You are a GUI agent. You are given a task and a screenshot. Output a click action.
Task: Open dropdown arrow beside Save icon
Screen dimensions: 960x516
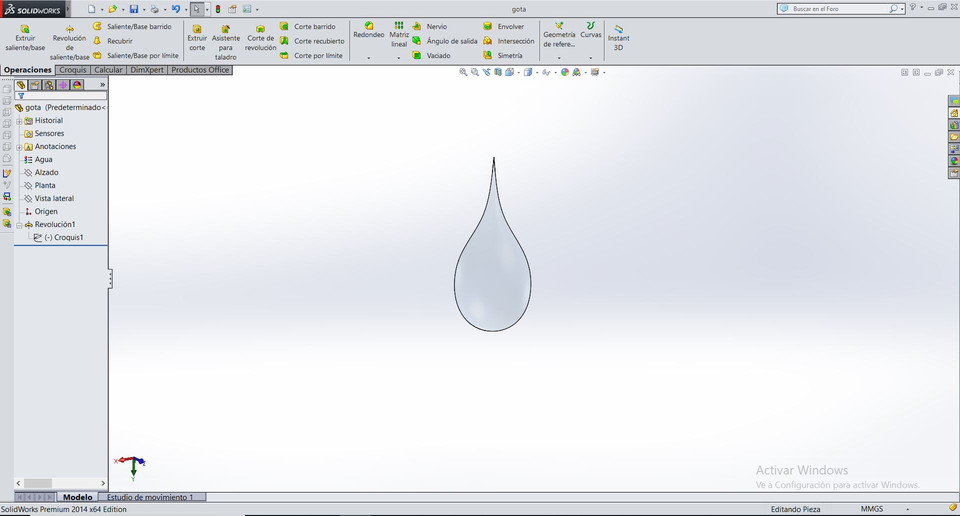coord(143,10)
